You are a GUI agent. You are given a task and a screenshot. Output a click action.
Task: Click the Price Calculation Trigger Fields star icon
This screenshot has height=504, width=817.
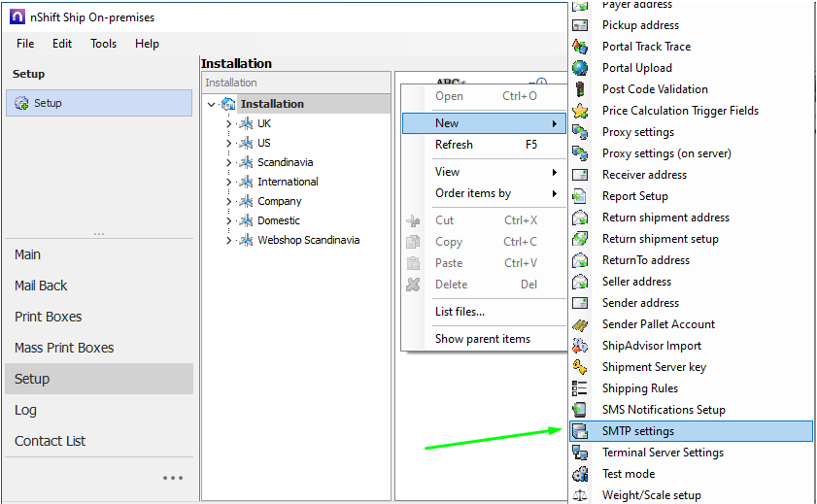[x=580, y=111]
